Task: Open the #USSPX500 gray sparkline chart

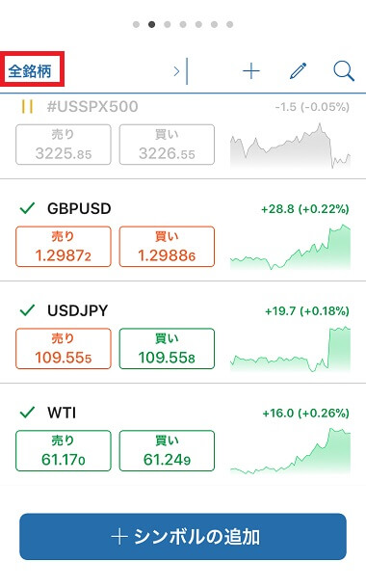Action: tap(290, 146)
